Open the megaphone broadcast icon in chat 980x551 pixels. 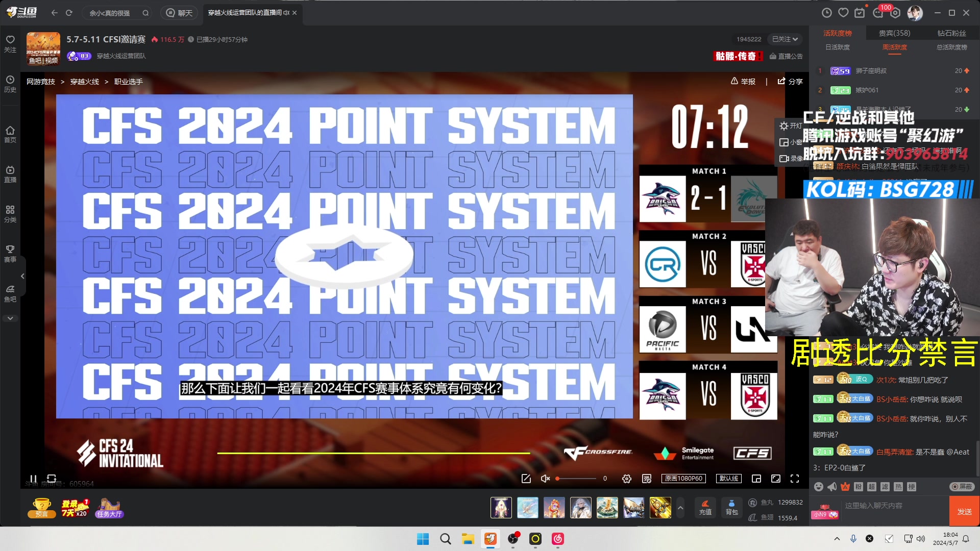tap(832, 487)
